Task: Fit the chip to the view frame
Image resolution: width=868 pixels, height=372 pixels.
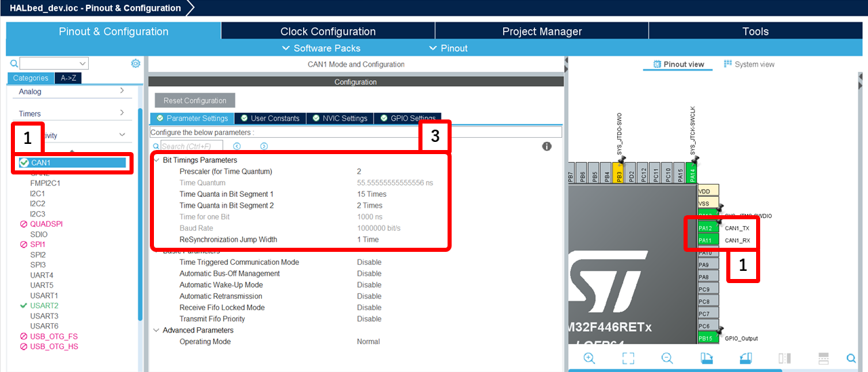Action: pyautogui.click(x=628, y=358)
